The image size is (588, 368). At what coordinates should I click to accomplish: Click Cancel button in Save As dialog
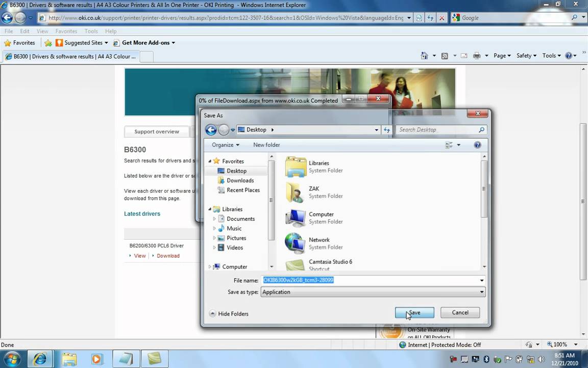460,312
